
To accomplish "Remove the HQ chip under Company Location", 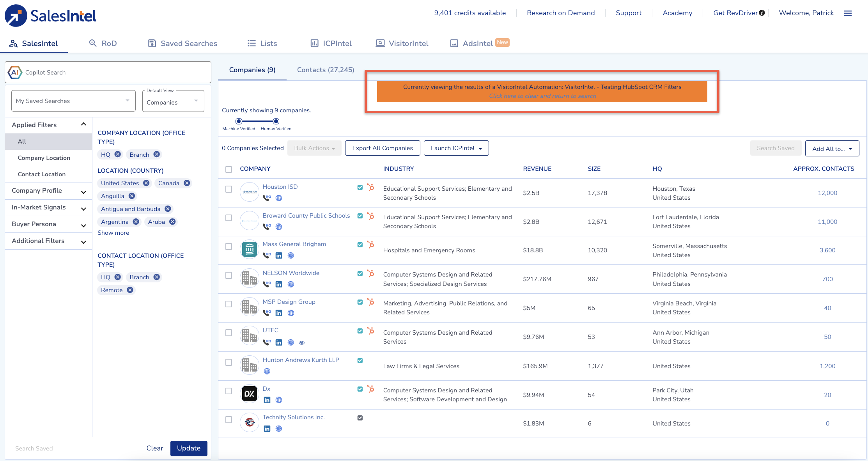I will pyautogui.click(x=117, y=154).
